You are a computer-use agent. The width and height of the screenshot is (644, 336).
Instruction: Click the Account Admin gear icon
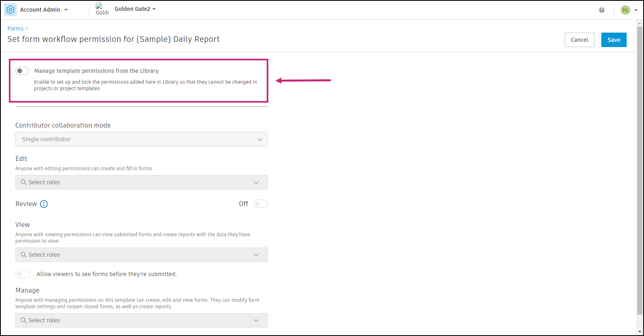click(x=10, y=10)
